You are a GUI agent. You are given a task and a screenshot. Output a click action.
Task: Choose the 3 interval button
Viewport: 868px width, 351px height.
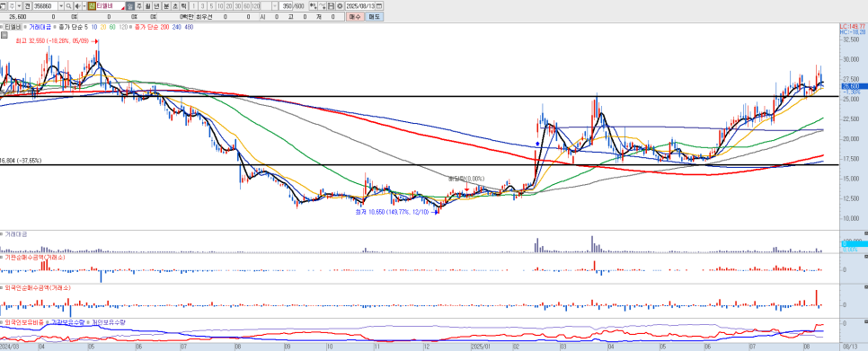(x=202, y=5)
